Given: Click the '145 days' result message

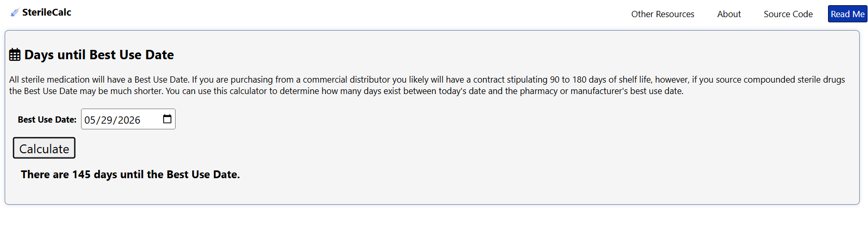Looking at the screenshot, I should (130, 175).
